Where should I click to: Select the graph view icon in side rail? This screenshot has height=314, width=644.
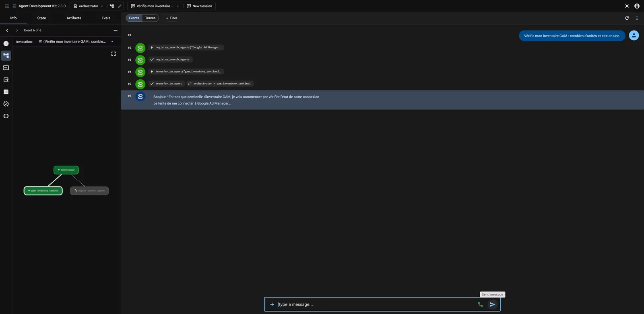click(6, 55)
